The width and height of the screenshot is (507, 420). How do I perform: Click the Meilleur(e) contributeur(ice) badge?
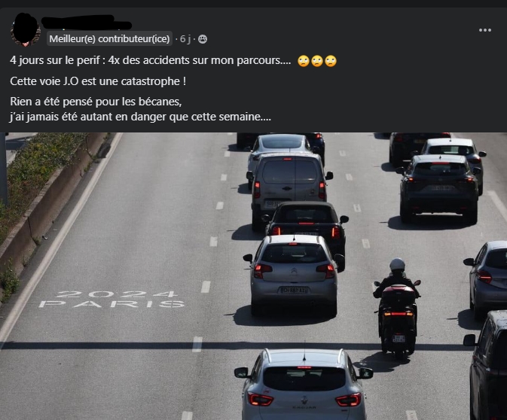coord(109,39)
